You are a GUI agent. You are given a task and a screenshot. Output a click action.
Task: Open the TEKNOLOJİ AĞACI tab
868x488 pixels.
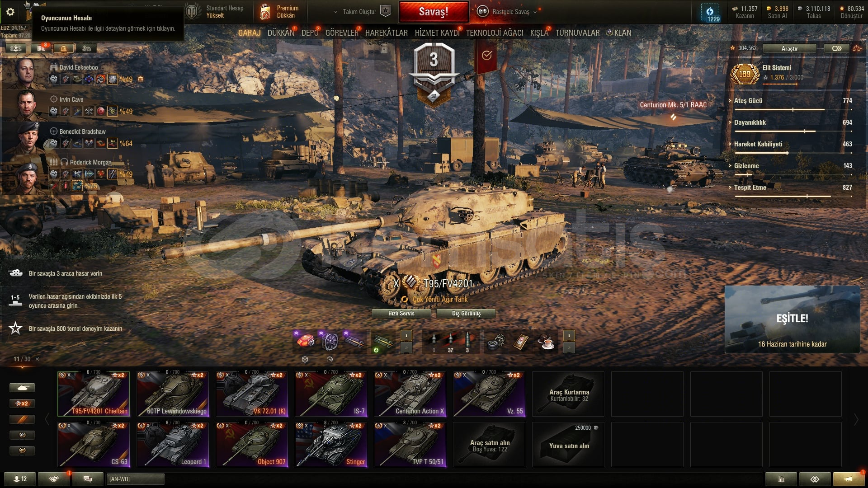click(x=495, y=33)
